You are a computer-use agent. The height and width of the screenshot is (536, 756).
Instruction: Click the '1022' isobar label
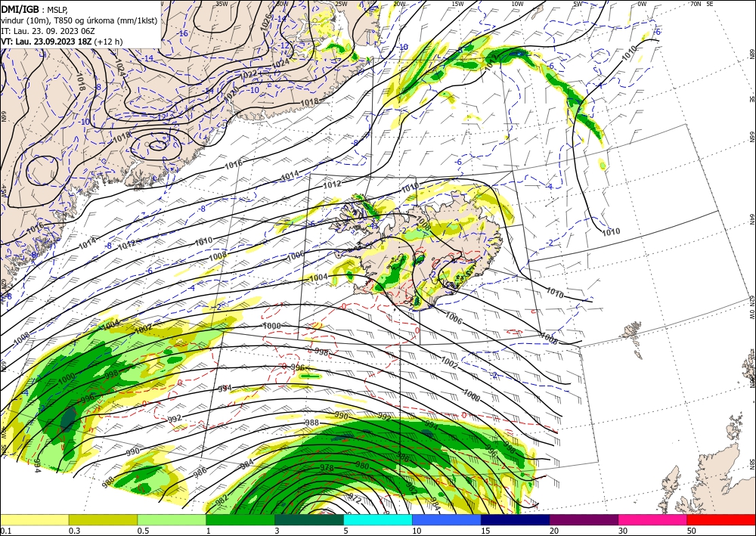[x=248, y=74]
